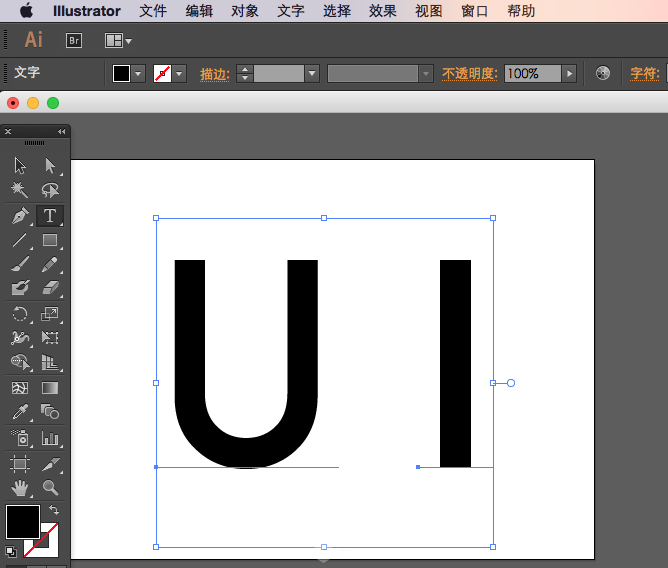Image resolution: width=668 pixels, height=568 pixels.
Task: Open the 文件 menu
Action: (x=153, y=11)
